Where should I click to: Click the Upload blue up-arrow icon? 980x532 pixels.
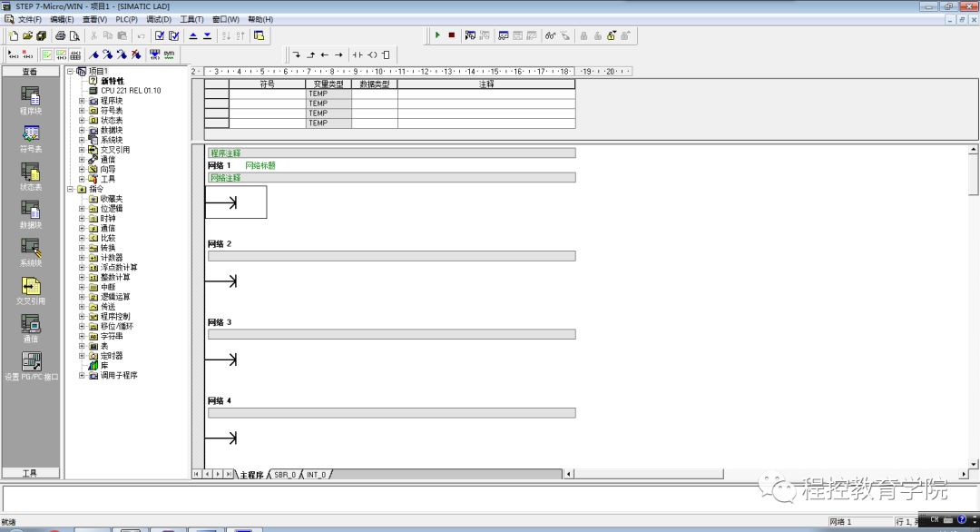(193, 35)
